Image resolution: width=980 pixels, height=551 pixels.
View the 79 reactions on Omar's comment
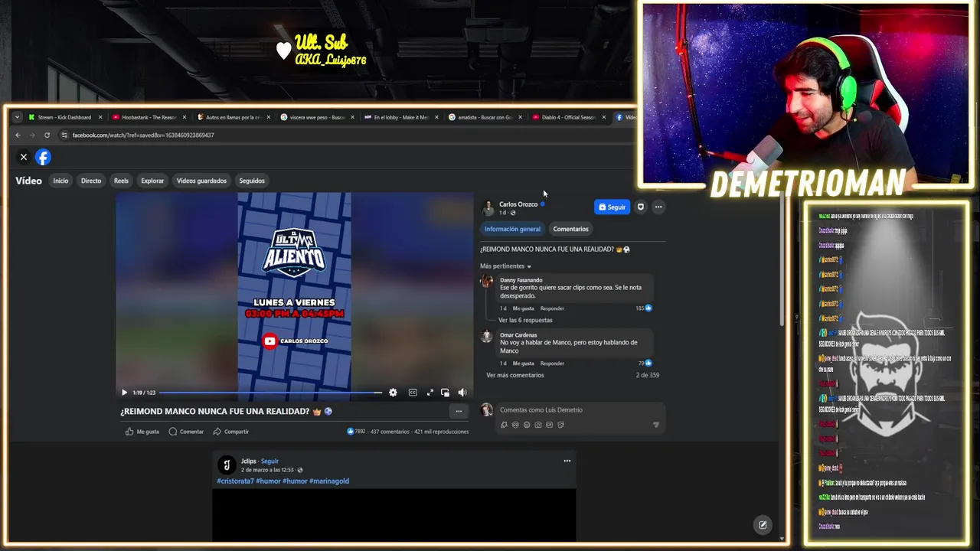645,363
